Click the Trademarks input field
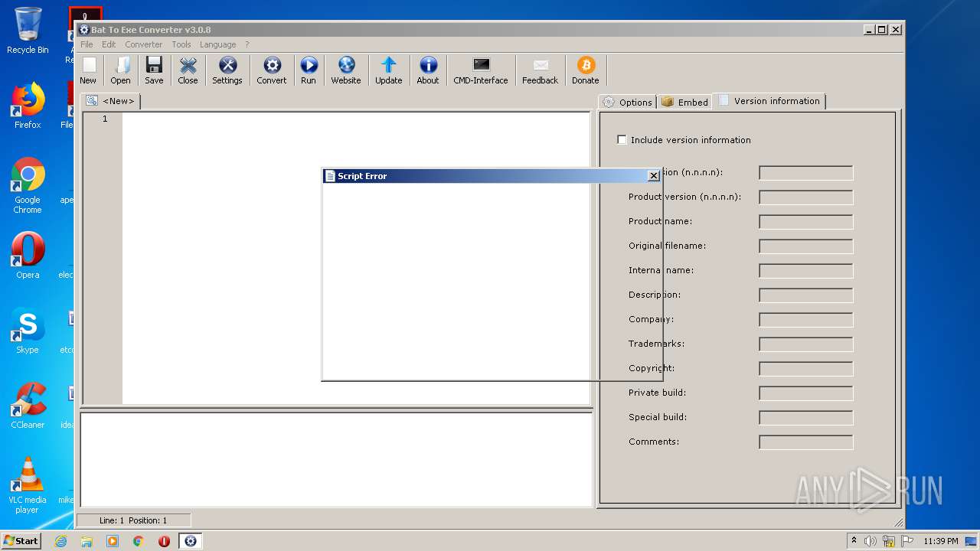This screenshot has height=551, width=980. (x=805, y=344)
